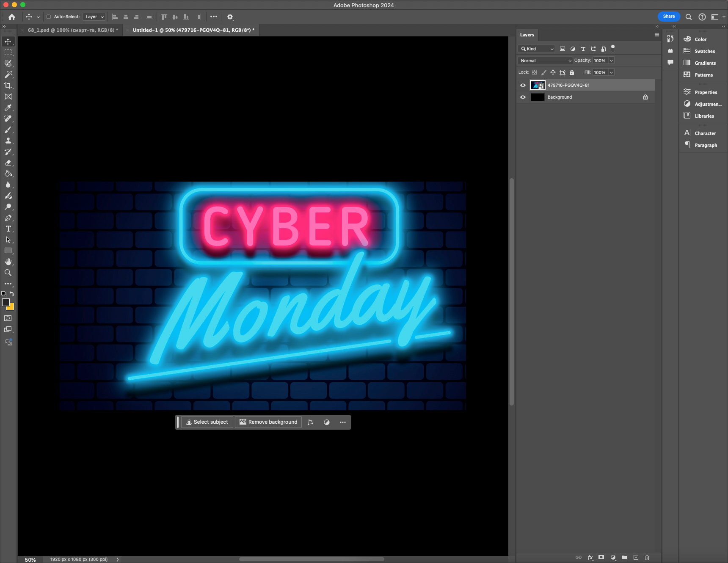728x563 pixels.
Task: Open workspace switcher dropdown
Action: point(717,17)
